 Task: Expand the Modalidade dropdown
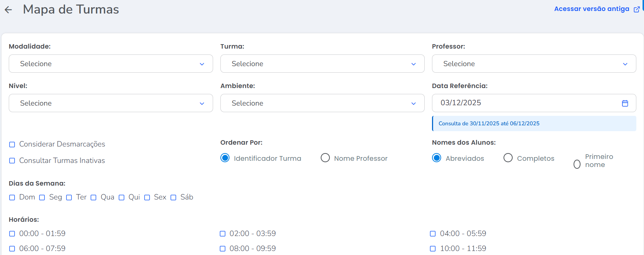point(111,64)
